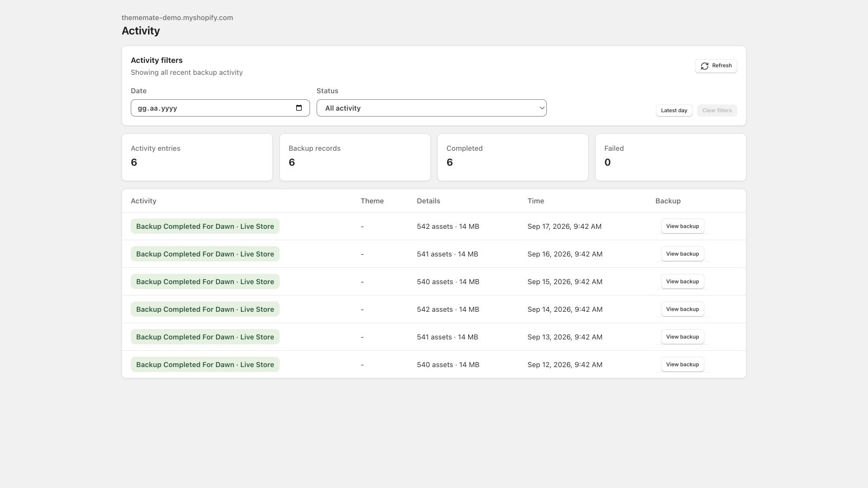
Task: Click the Backup Completed badge for Sep 15 row
Action: [x=205, y=281]
